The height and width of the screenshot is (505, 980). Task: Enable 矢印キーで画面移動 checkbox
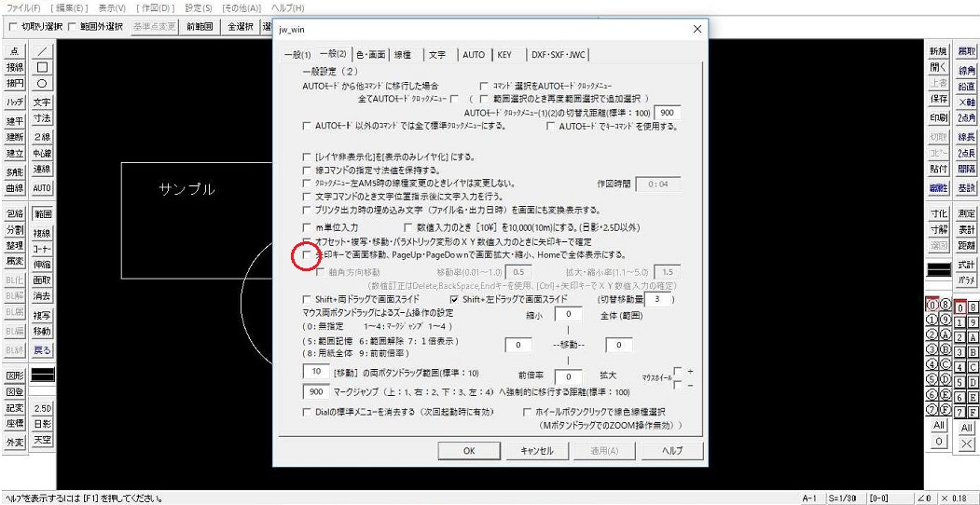[310, 254]
